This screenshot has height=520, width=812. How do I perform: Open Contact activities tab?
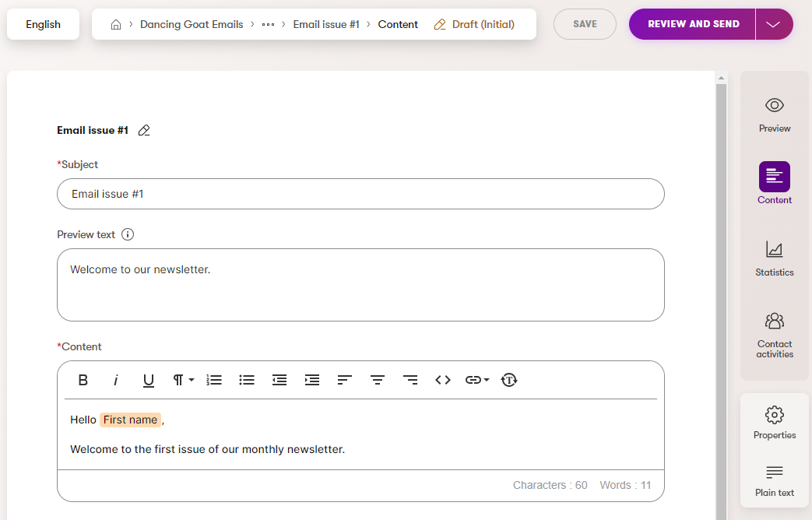(x=774, y=335)
